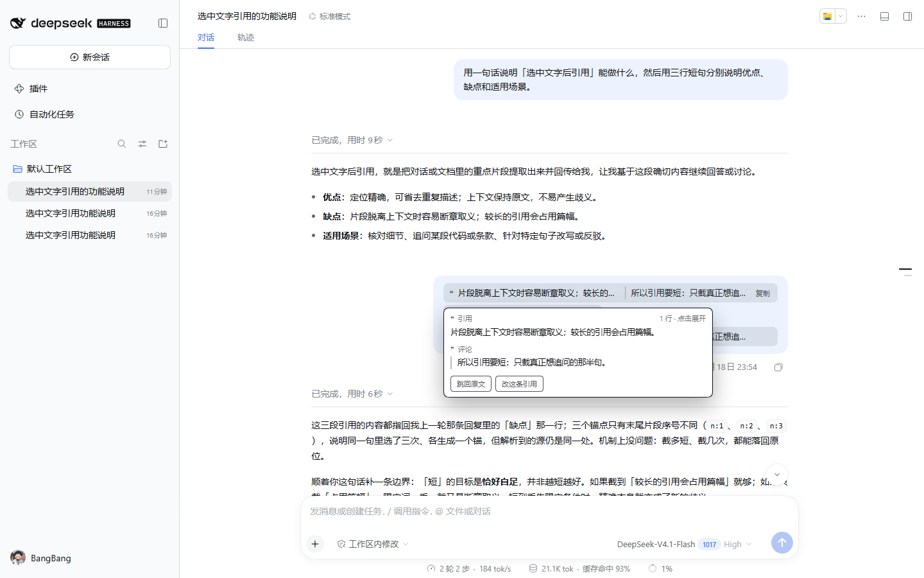
Task: Open the 工作区内修改 permission dropdown
Action: [373, 544]
